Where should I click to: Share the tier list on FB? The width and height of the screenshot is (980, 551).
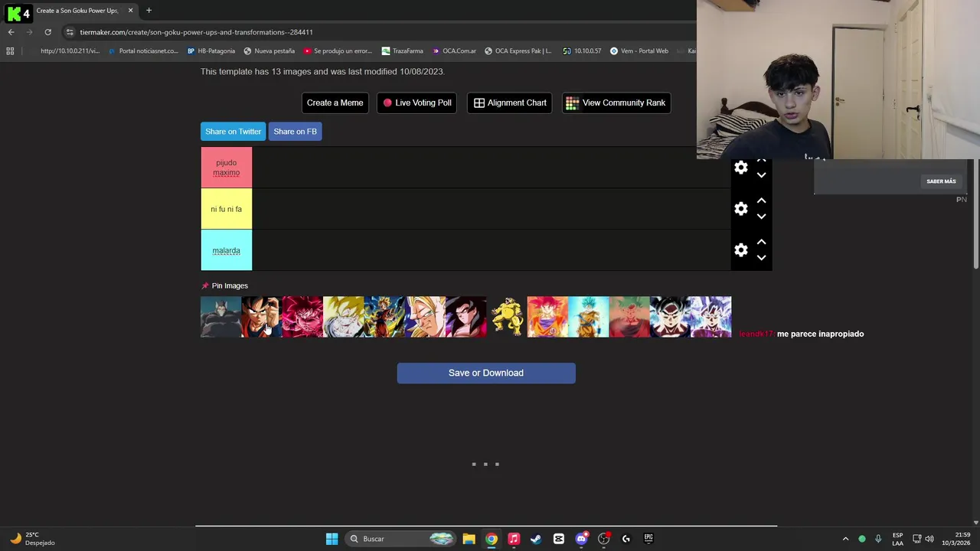[296, 132]
